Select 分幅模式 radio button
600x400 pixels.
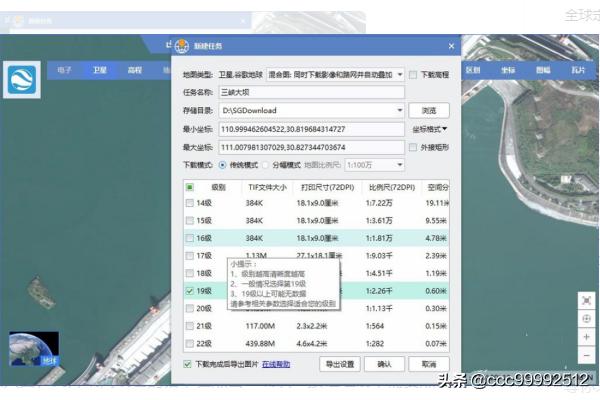click(x=264, y=164)
